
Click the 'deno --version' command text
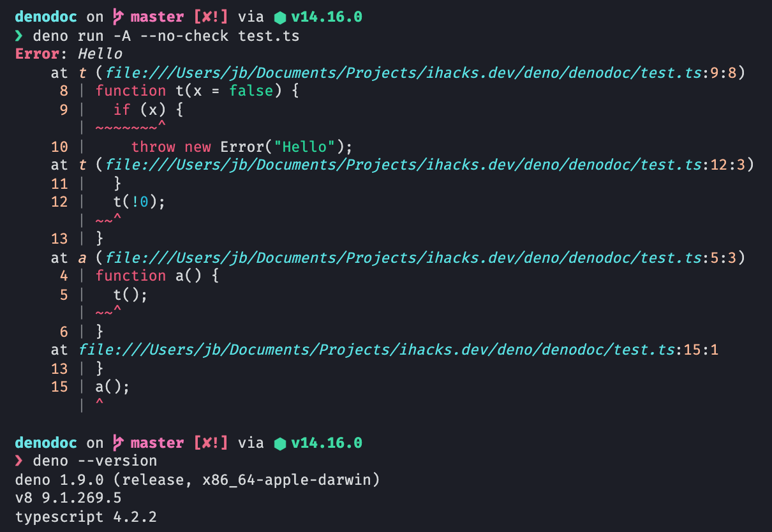tap(95, 461)
